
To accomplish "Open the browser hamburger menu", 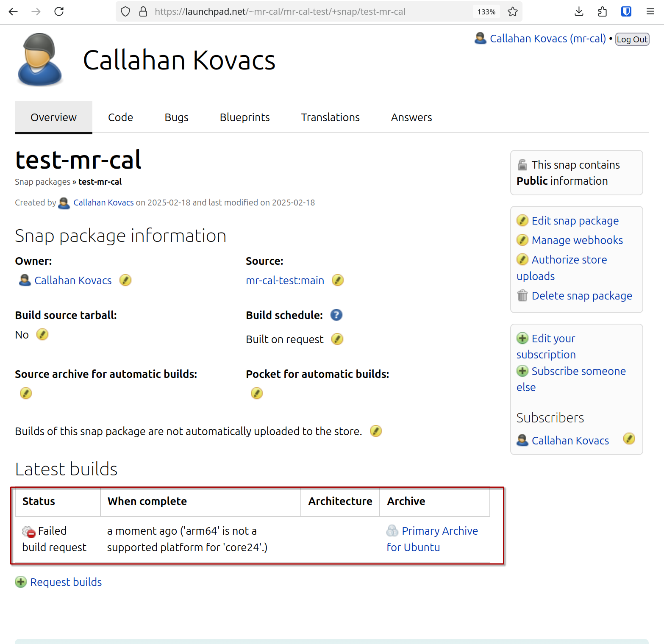I will [650, 12].
